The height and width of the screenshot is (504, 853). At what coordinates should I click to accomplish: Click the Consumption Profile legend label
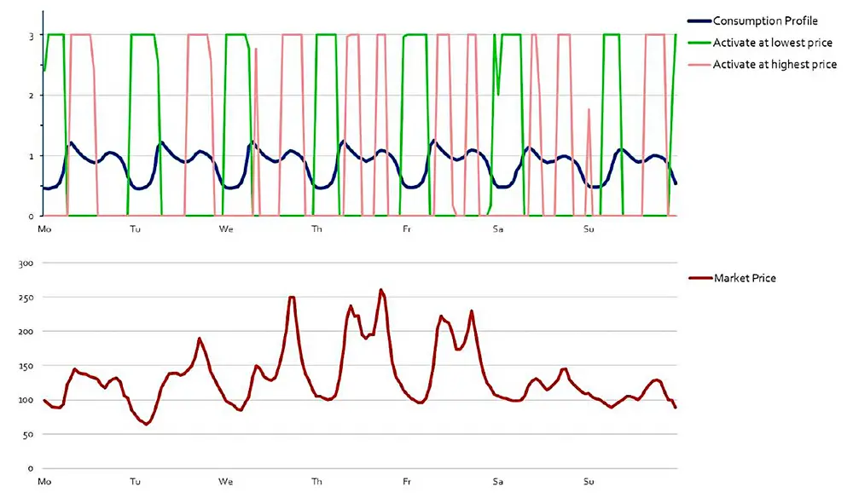(765, 21)
